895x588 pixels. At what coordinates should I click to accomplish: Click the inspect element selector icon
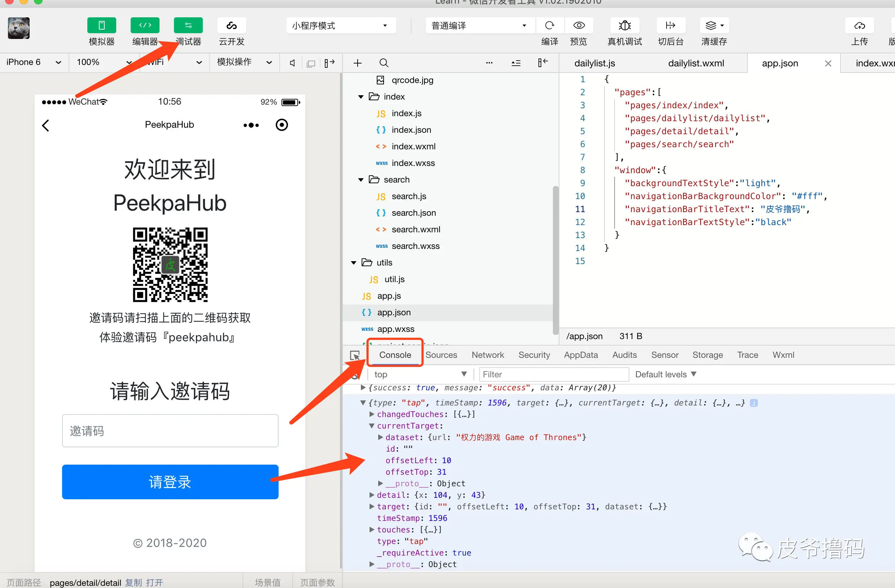tap(355, 355)
